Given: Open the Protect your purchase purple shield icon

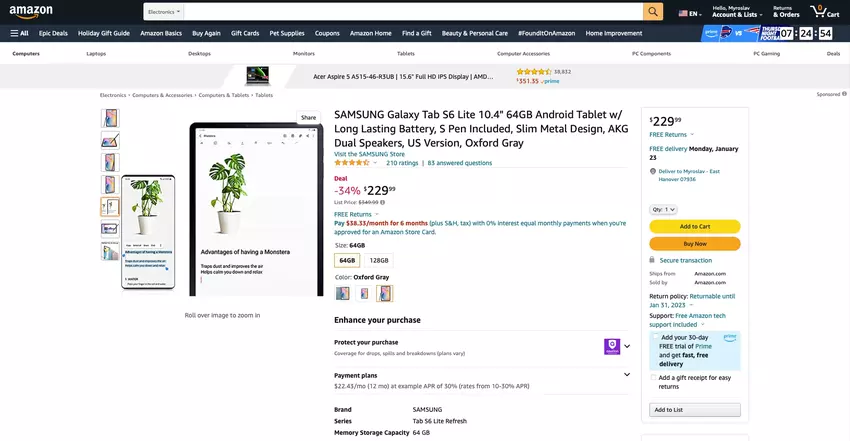Looking at the screenshot, I should (612, 346).
